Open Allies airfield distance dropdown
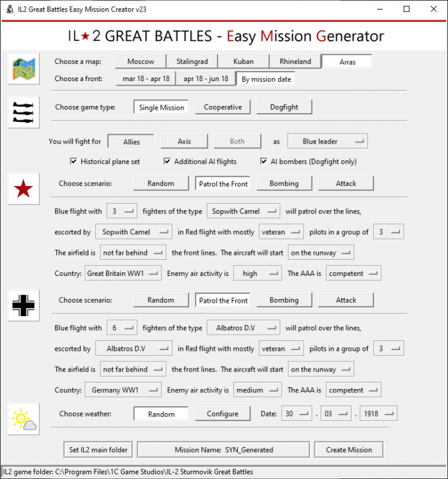 [133, 253]
